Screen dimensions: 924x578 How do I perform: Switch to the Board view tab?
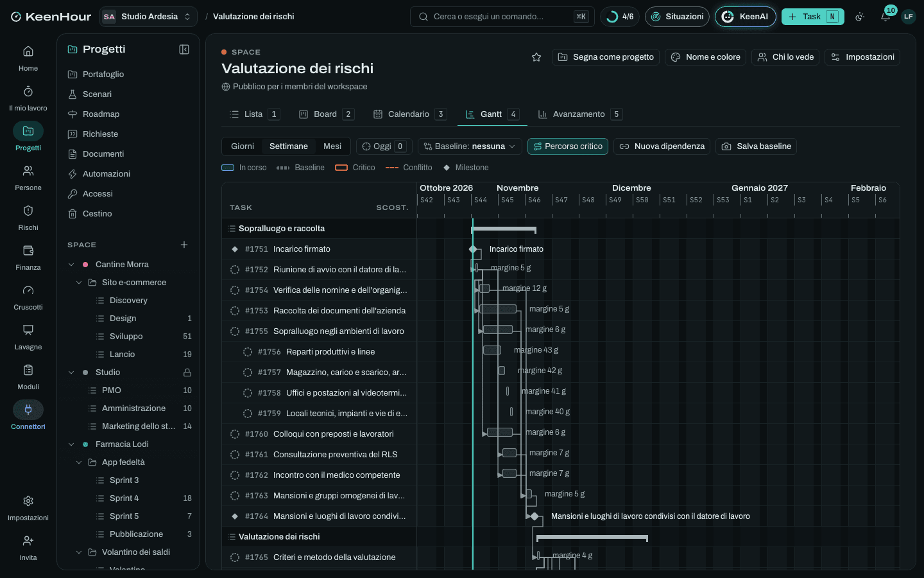click(326, 114)
